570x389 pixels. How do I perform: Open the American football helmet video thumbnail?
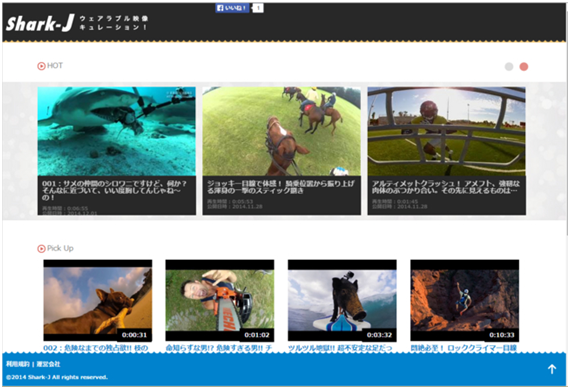[x=446, y=131]
